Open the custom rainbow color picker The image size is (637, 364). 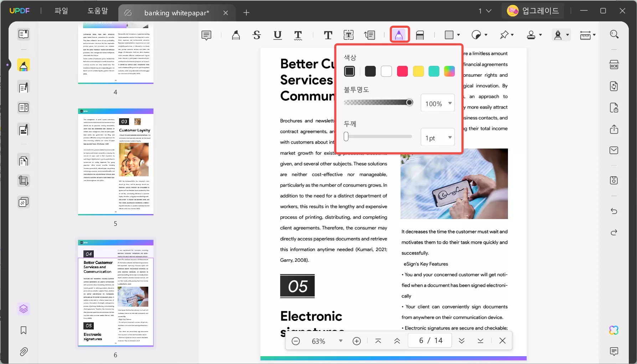click(450, 71)
